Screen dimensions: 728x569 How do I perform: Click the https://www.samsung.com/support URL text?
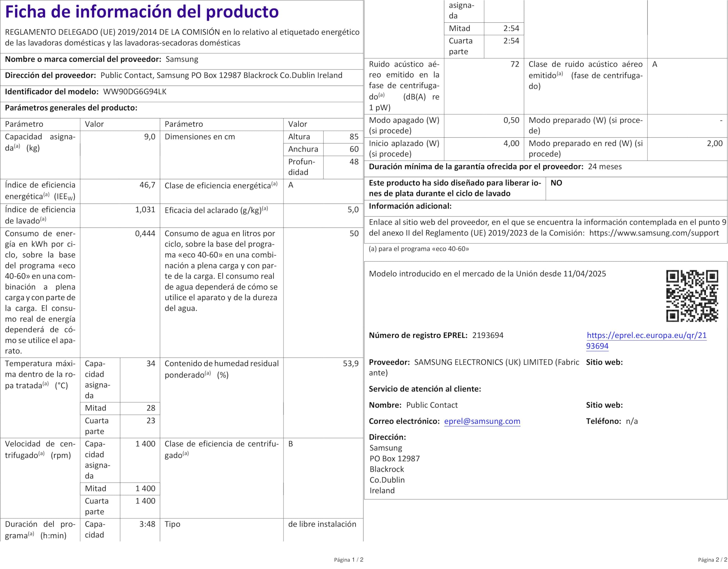654,233
